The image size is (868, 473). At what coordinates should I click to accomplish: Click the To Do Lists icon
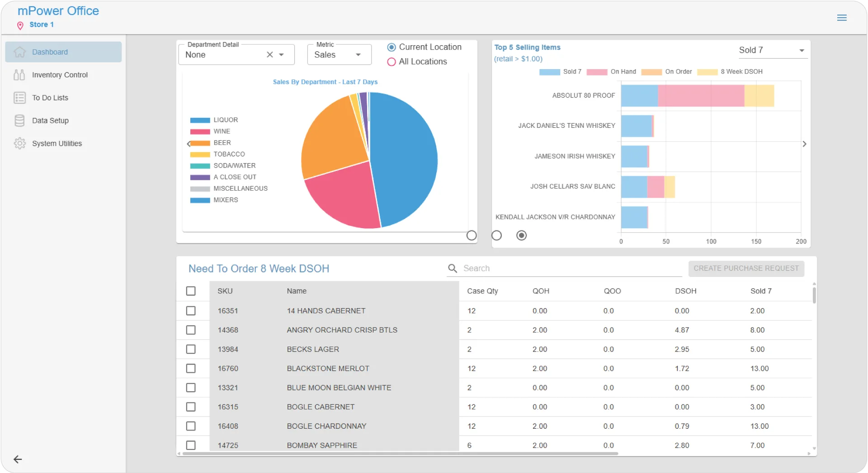coord(19,98)
